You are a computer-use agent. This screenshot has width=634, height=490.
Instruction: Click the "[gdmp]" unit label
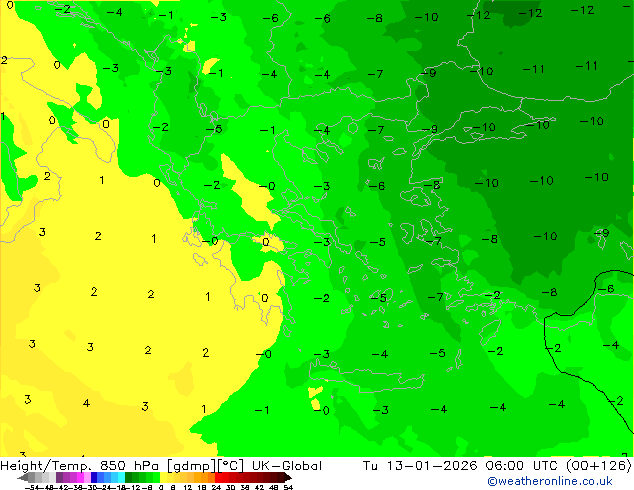(191, 466)
